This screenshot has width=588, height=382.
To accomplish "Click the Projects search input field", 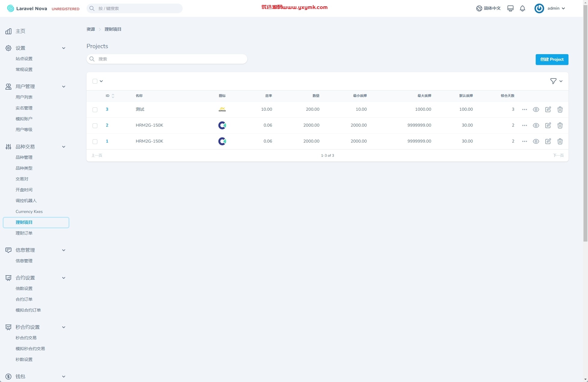I will click(167, 59).
